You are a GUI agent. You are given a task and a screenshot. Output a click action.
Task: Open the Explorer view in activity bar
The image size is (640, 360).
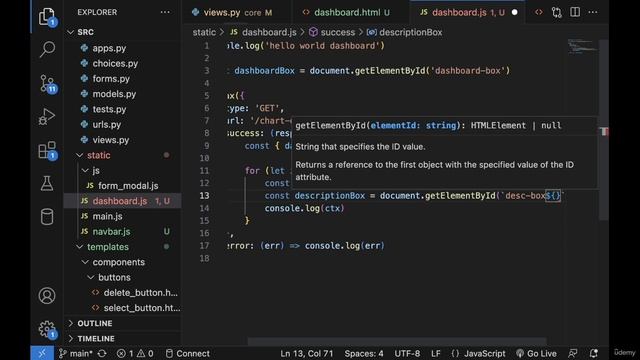47,17
